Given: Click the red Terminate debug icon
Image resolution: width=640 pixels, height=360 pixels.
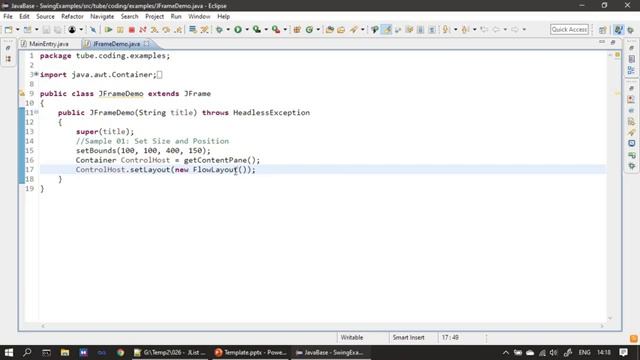Looking at the screenshot, I should click(131, 30).
